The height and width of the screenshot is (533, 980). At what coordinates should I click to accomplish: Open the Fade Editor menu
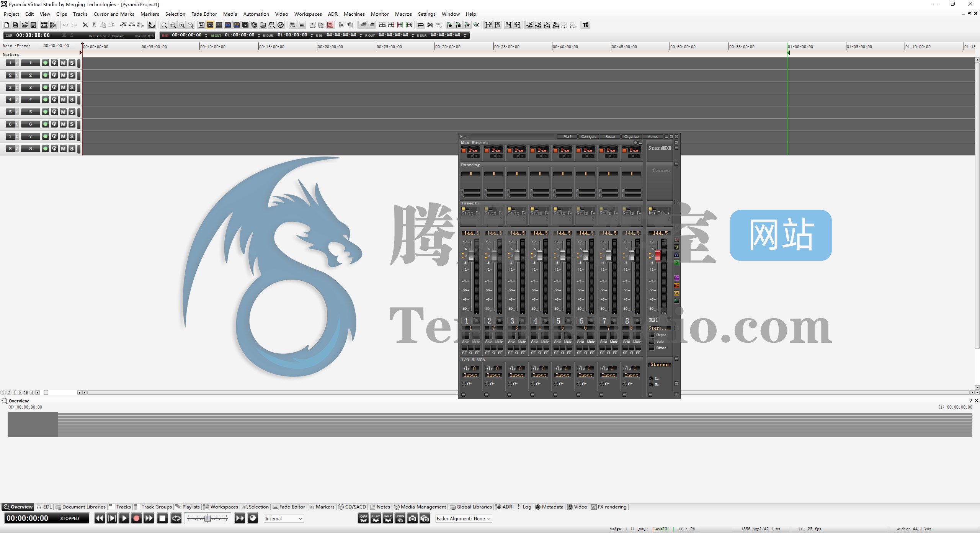click(204, 14)
